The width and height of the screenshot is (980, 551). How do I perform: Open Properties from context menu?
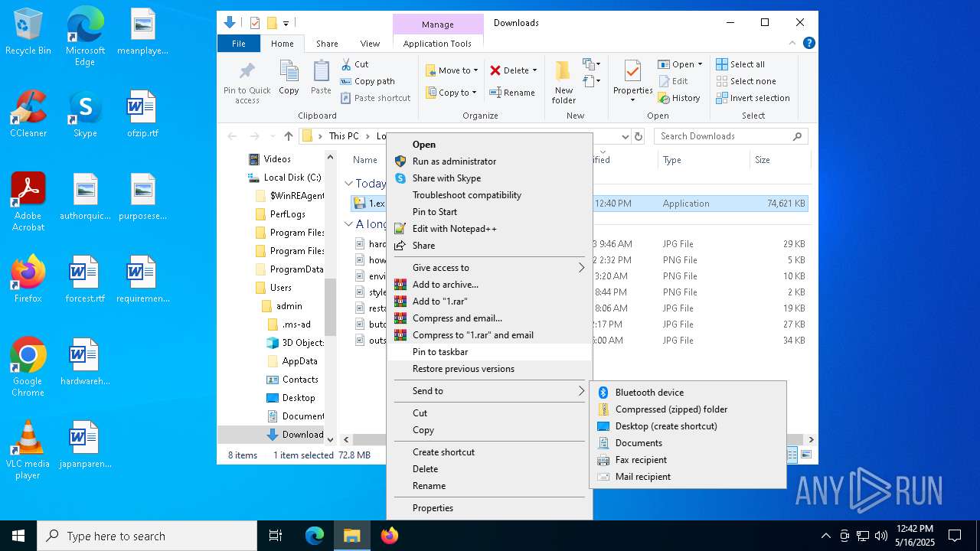coord(489,508)
